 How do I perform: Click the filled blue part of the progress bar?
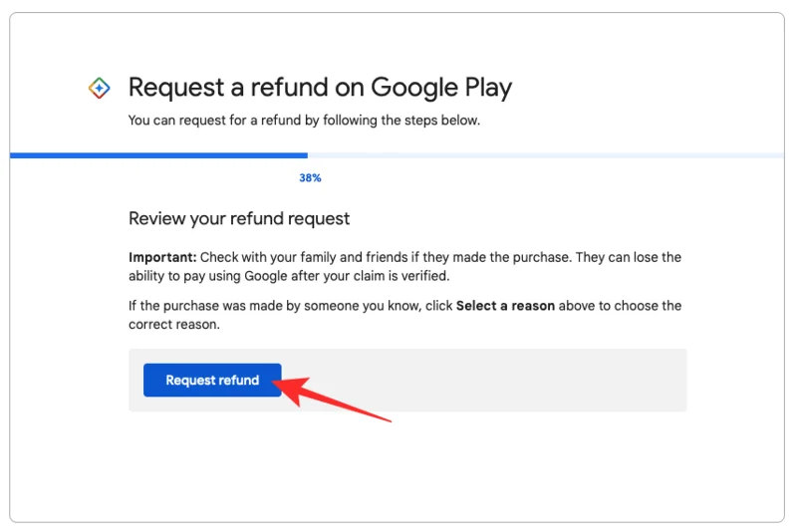(x=159, y=155)
